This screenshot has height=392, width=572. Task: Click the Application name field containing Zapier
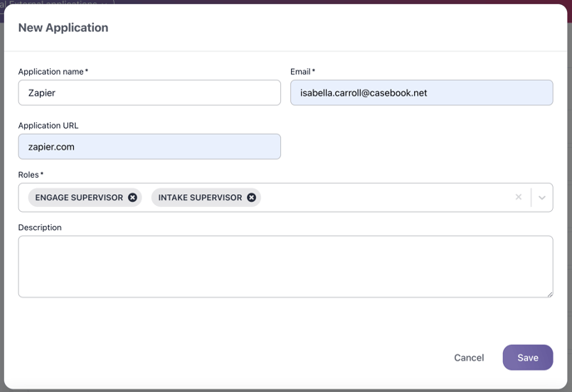click(x=150, y=93)
